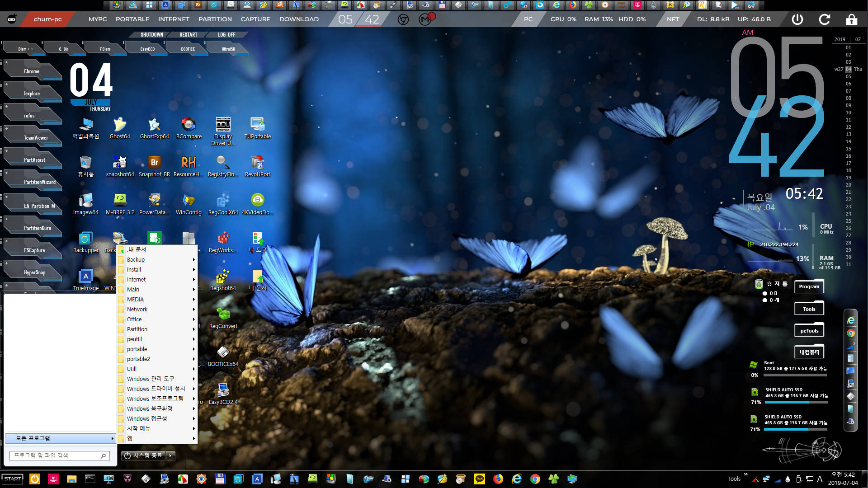The image size is (868, 488).
Task: Click the LOG OFF button
Action: click(x=226, y=35)
